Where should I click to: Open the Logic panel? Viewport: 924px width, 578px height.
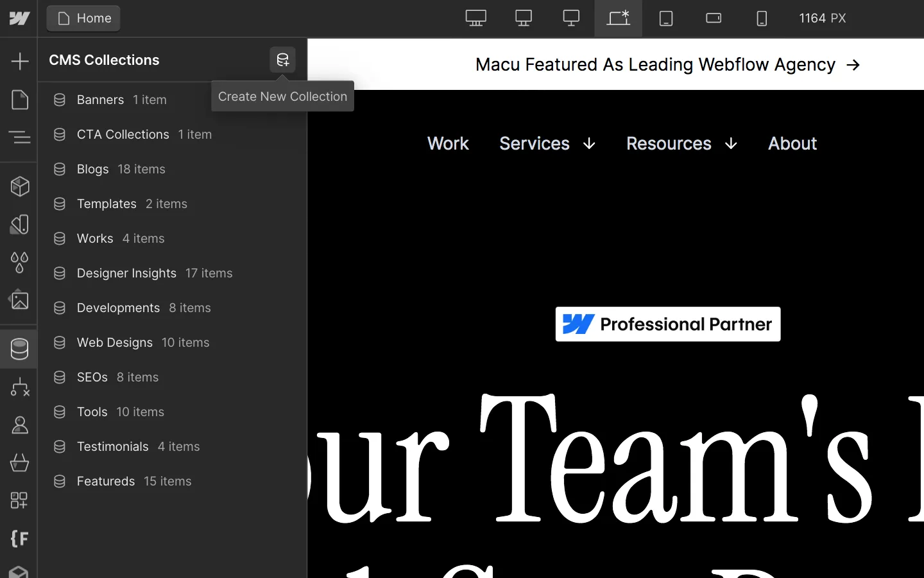tap(19, 387)
